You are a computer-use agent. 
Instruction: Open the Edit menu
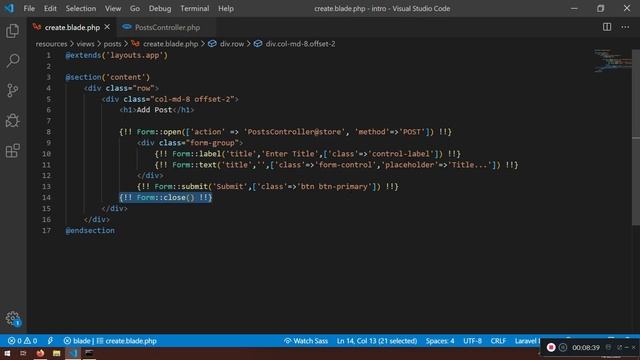tap(50, 8)
